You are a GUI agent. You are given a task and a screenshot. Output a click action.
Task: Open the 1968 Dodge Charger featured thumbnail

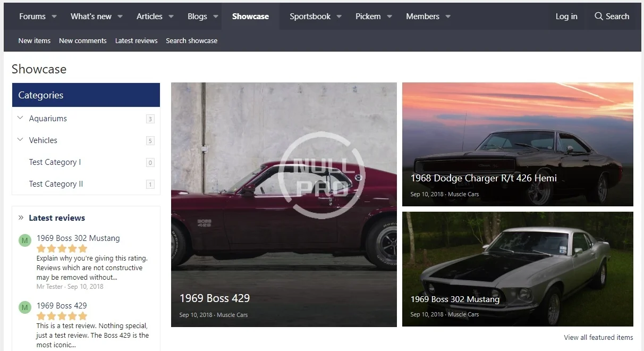[518, 144]
